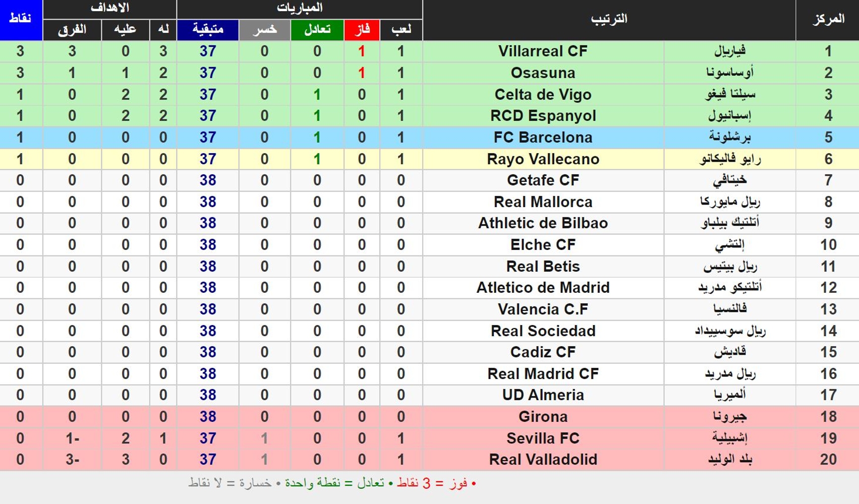The image size is (859, 504).
Task: Click the Arabic name ريال مدريد
Action: [x=729, y=374]
